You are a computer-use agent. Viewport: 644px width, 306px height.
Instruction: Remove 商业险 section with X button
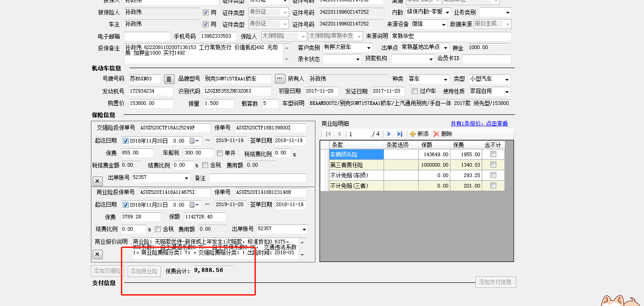(x=97, y=254)
